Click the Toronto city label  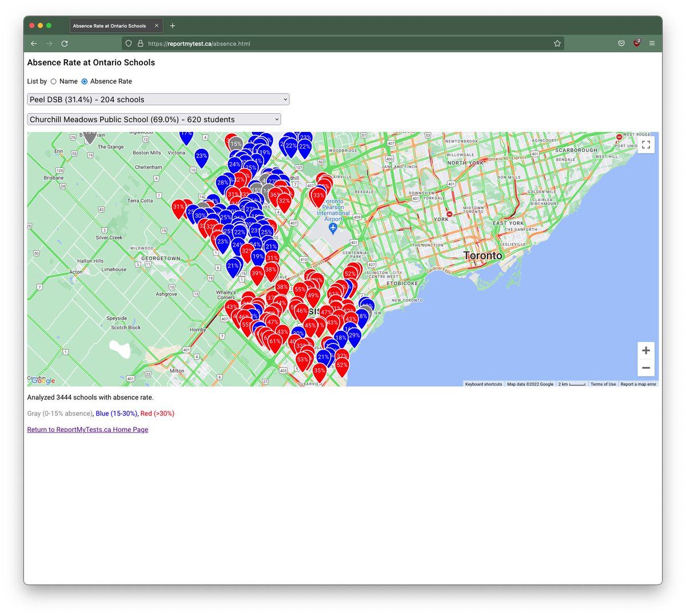click(483, 255)
